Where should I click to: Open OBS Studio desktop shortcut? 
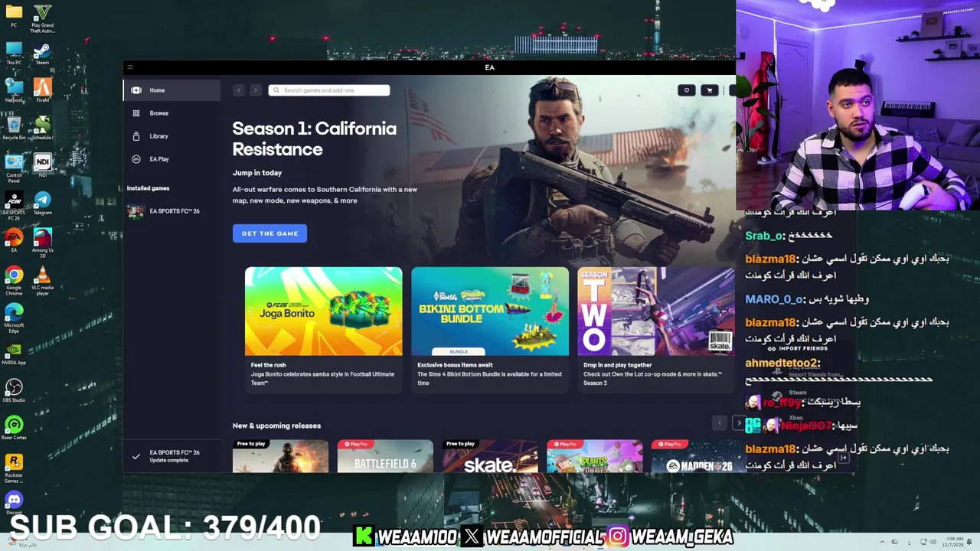click(x=14, y=391)
